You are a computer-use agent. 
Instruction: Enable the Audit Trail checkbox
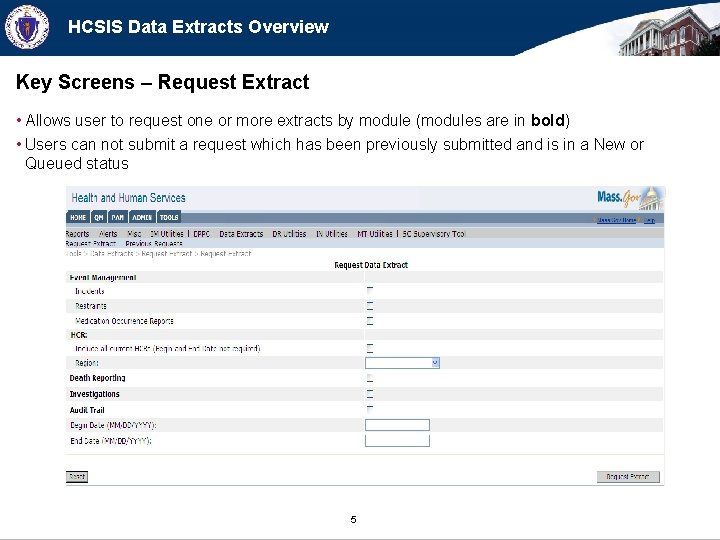pyautogui.click(x=370, y=409)
